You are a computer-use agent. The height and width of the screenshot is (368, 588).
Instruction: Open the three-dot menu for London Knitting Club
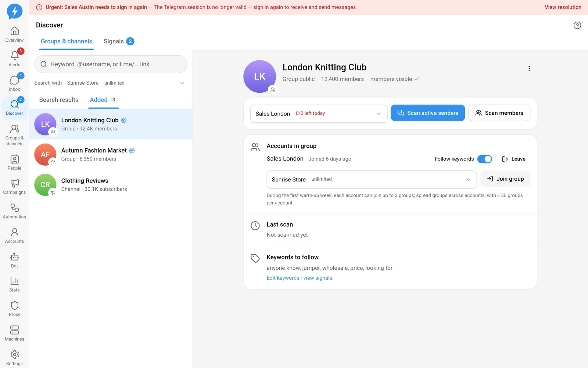pyautogui.click(x=529, y=68)
